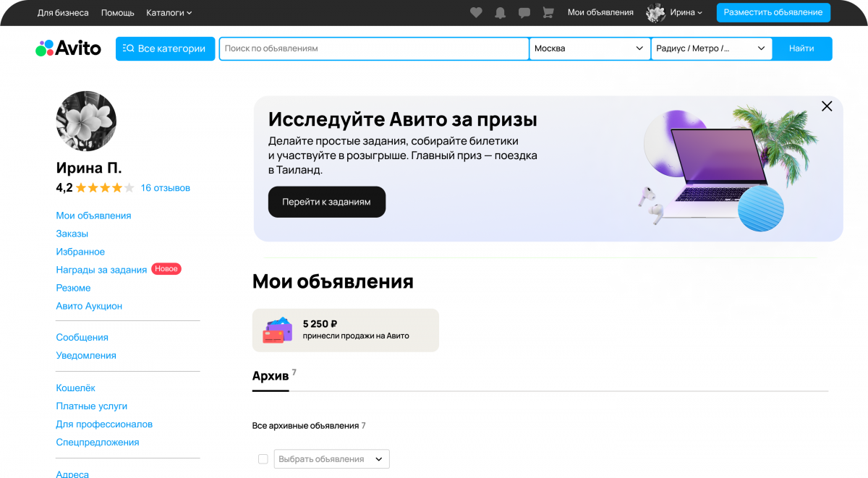This screenshot has width=868, height=478.
Task: Click the Ирина П. profile name
Action: [x=89, y=168]
